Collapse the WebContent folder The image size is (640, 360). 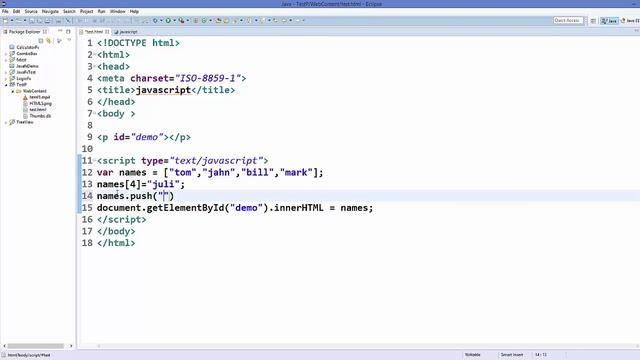click(13, 91)
